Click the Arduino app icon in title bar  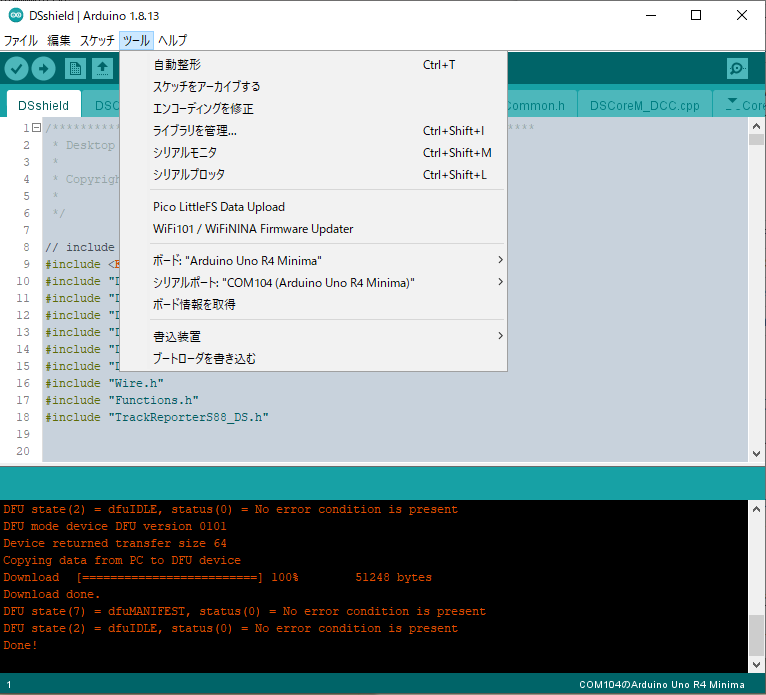pos(16,15)
